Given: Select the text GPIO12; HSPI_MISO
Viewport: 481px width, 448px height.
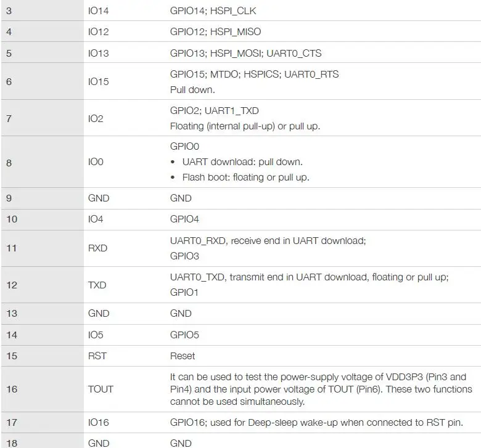Looking at the screenshot, I should (215, 31).
